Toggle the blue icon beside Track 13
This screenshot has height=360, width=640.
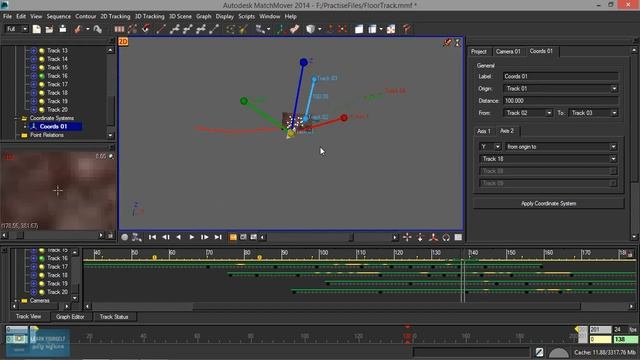33,51
